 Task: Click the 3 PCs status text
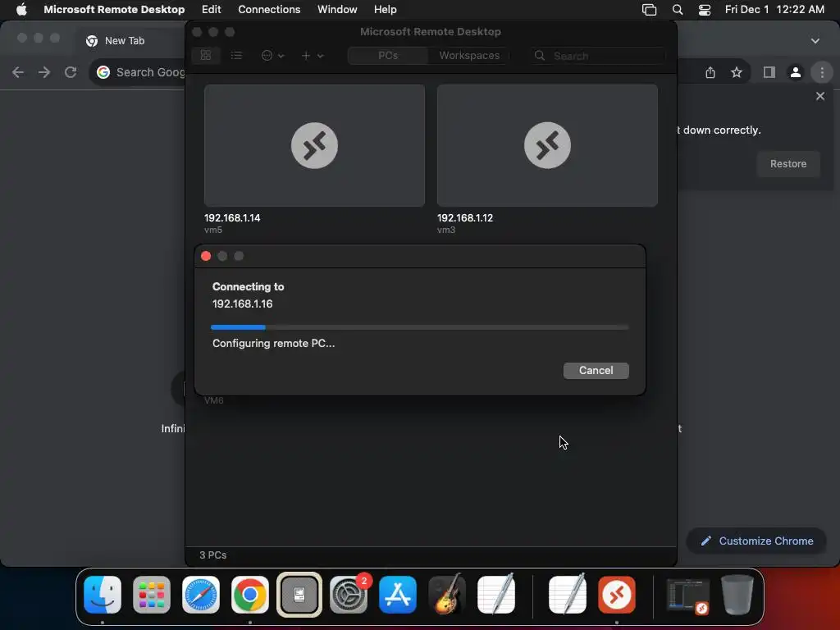tap(212, 555)
